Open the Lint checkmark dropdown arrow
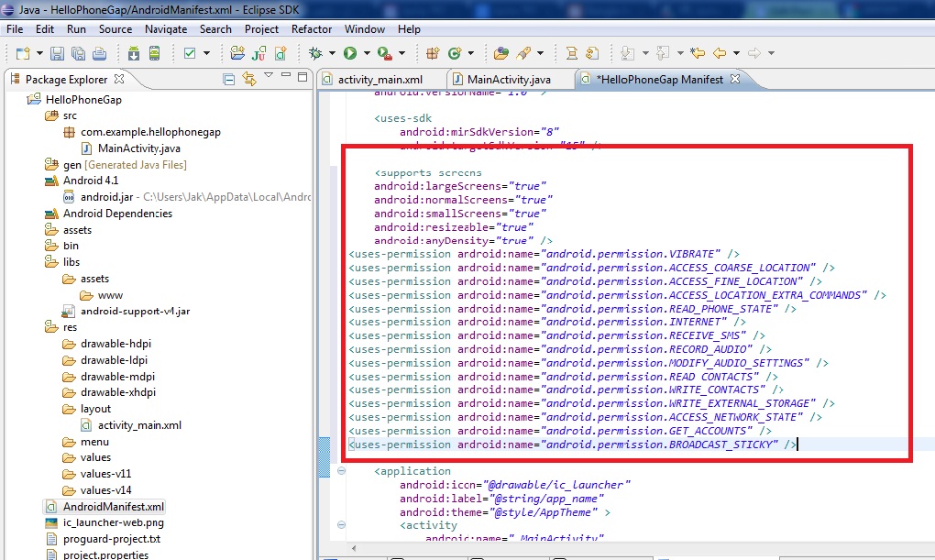This screenshot has width=935, height=560. pos(206,53)
